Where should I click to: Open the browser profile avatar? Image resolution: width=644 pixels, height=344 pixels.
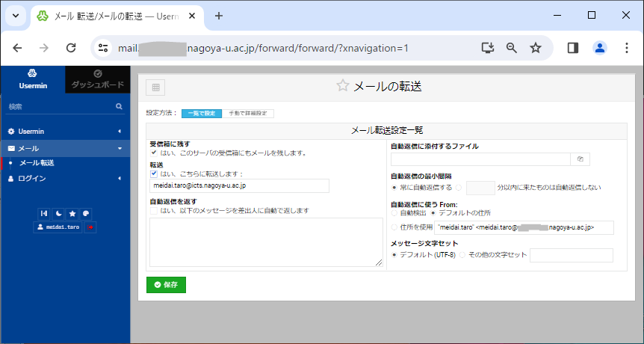click(x=600, y=48)
